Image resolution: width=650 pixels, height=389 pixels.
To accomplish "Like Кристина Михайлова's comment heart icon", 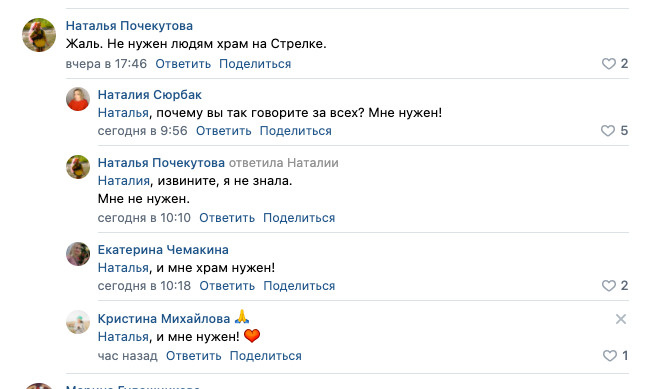I will (609, 356).
